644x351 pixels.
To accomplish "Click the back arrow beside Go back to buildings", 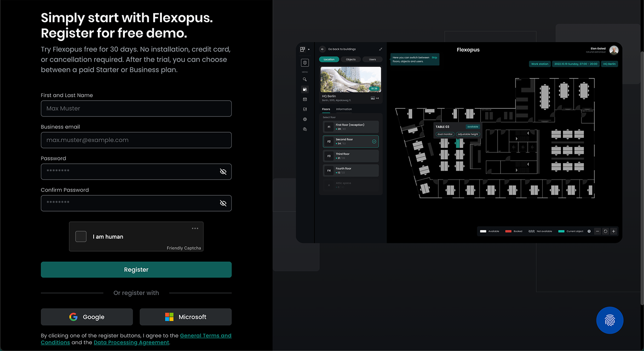I will click(322, 49).
